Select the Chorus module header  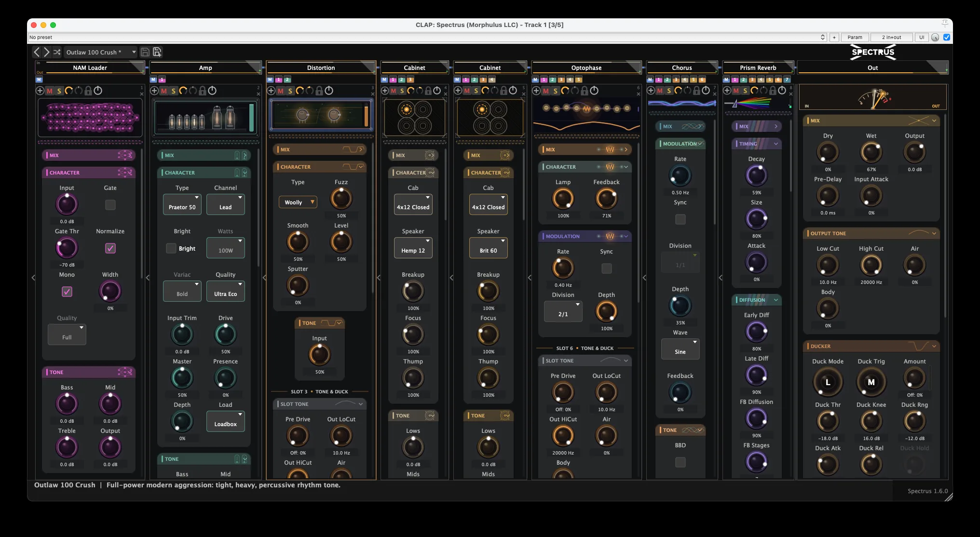(682, 67)
